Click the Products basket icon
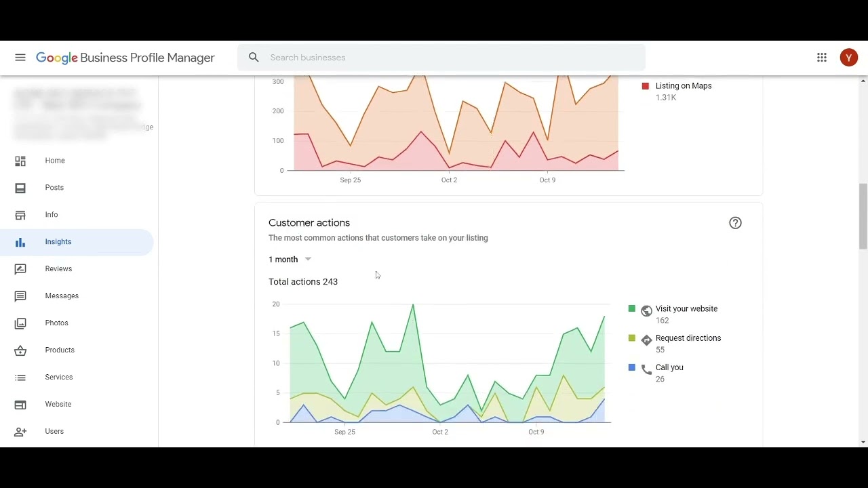Image resolution: width=868 pixels, height=488 pixels. (20, 350)
